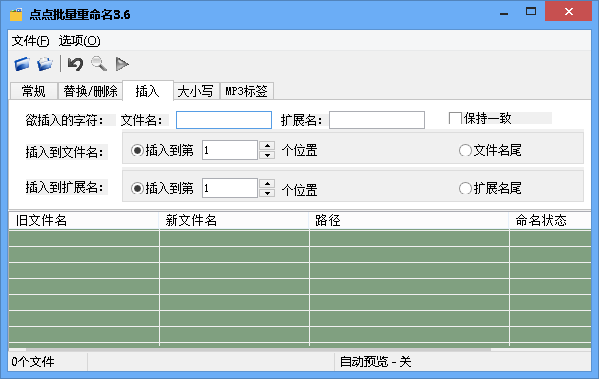Click the play/execute rename icon
Image resolution: width=599 pixels, height=379 pixels.
tap(122, 64)
